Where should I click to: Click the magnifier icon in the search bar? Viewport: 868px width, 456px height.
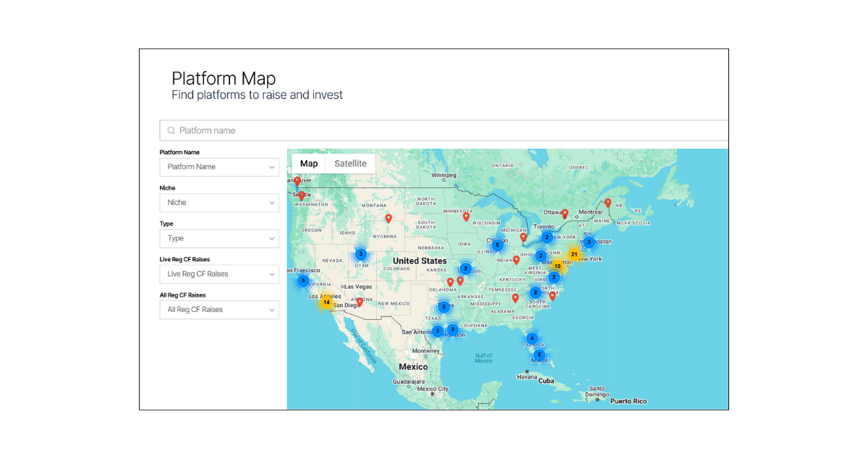point(171,131)
